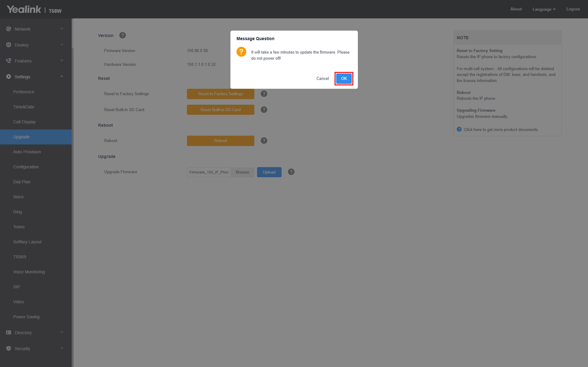Click the Dsskey grid icon
The height and width of the screenshot is (367, 588).
tap(9, 45)
